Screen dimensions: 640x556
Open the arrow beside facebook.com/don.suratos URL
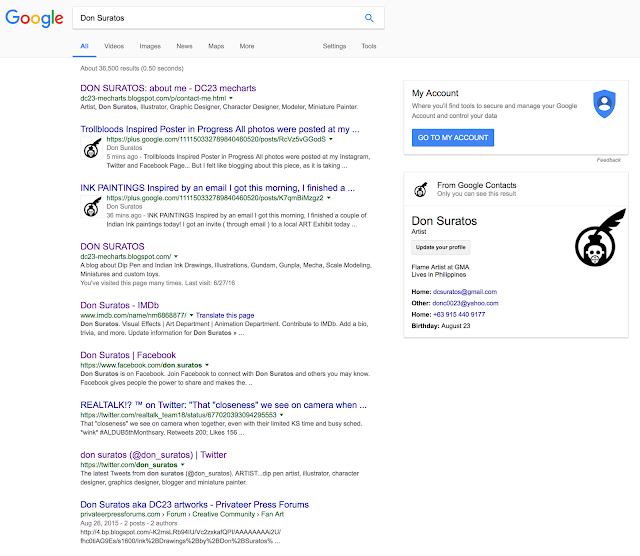click(x=207, y=365)
